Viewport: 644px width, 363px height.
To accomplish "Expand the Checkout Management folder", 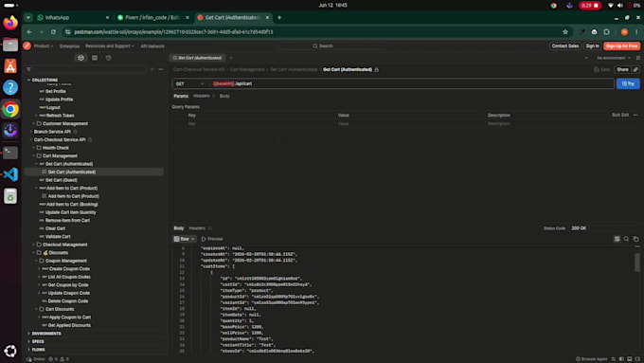I will (34, 245).
